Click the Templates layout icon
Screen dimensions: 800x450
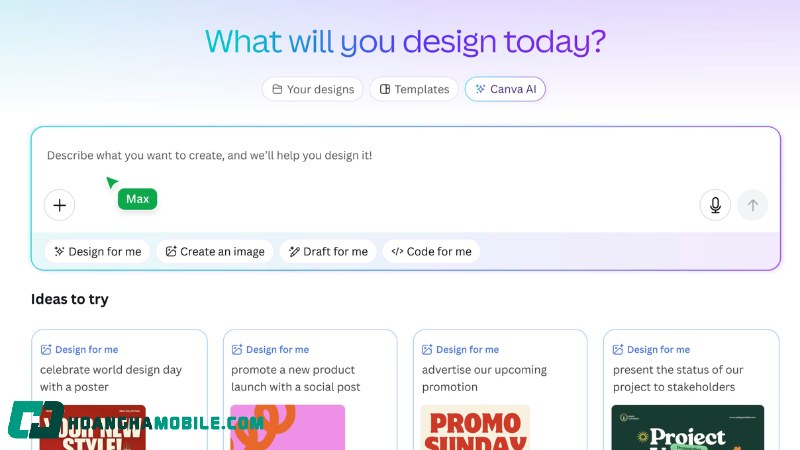[x=385, y=89]
